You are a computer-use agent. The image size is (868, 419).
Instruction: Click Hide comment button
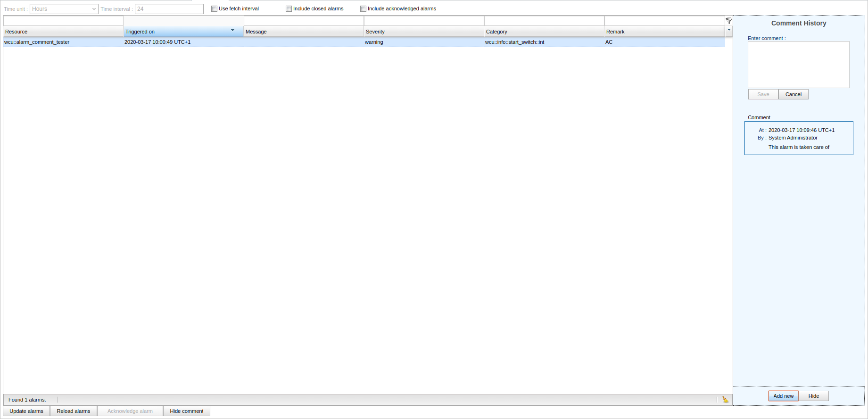pos(186,411)
